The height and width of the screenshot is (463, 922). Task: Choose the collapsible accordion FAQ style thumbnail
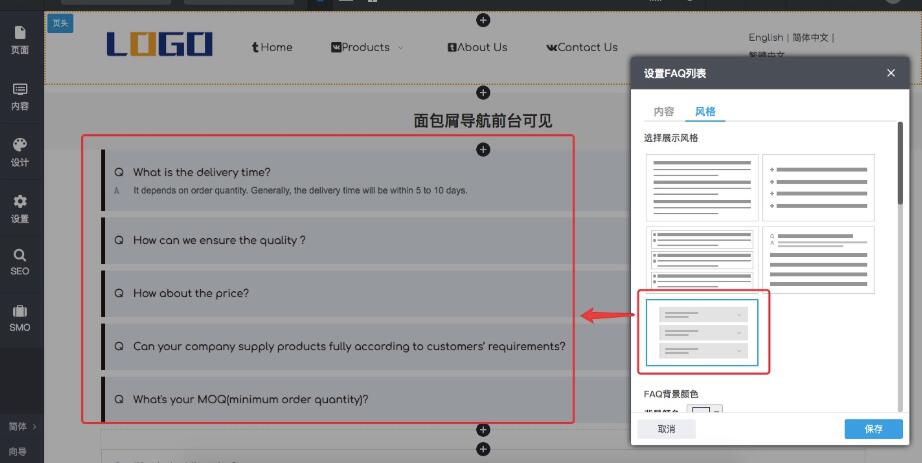(702, 333)
